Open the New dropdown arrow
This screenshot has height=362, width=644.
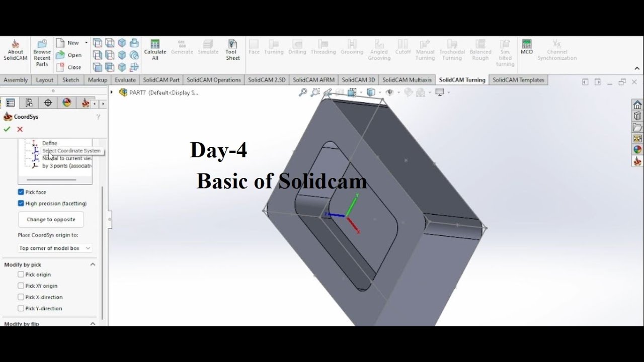pos(86,43)
